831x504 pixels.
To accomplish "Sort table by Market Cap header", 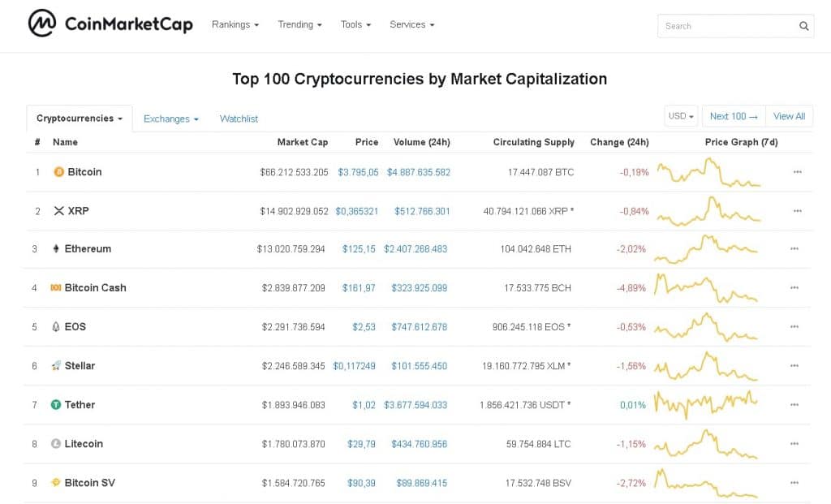I will (x=302, y=142).
